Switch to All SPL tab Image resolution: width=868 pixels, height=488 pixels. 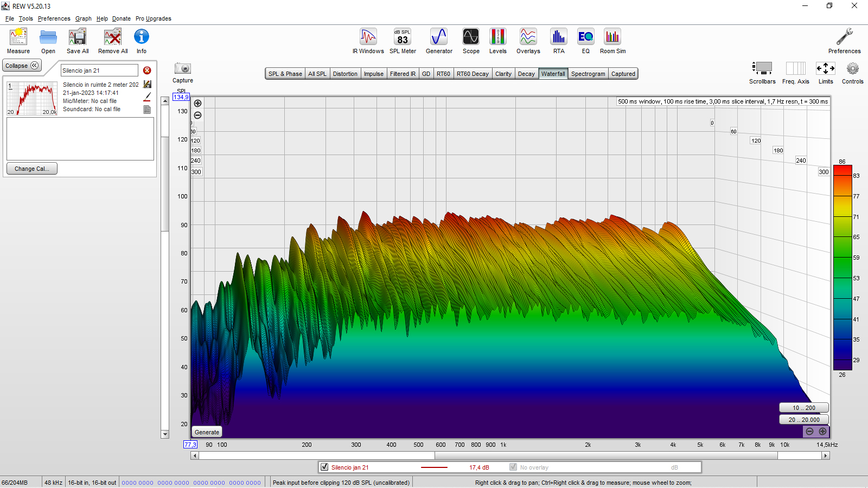317,74
